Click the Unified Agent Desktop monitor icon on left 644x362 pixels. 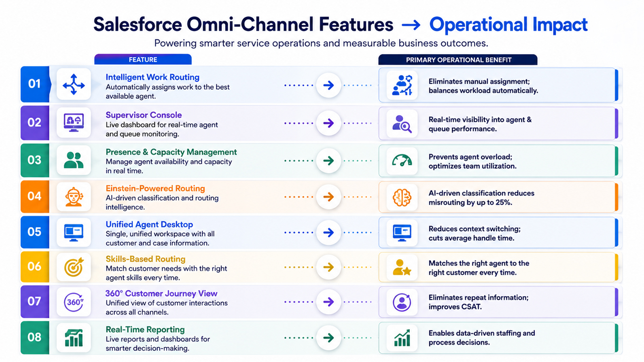74,233
